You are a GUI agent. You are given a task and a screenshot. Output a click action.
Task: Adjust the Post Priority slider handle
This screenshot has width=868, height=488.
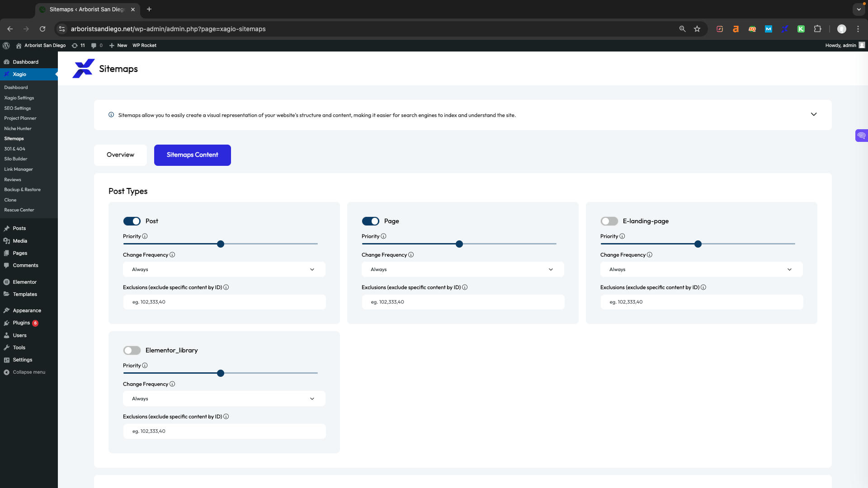tap(221, 244)
